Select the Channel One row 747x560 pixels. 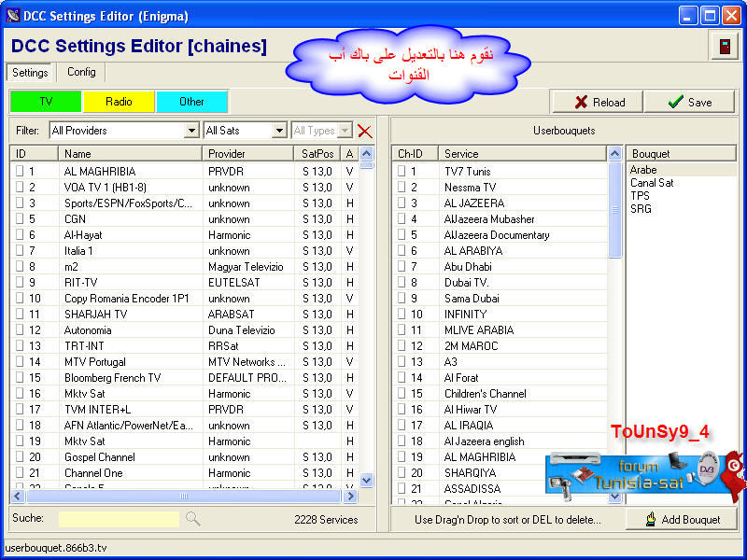[x=184, y=473]
